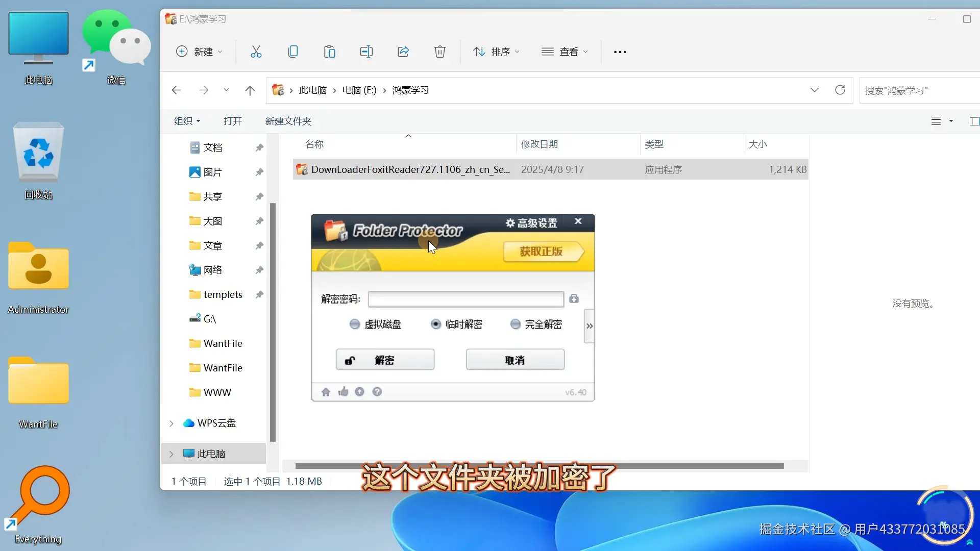Click the thumbs-up feedback icon in Folder Protector
This screenshot has width=980, height=551.
pyautogui.click(x=343, y=391)
